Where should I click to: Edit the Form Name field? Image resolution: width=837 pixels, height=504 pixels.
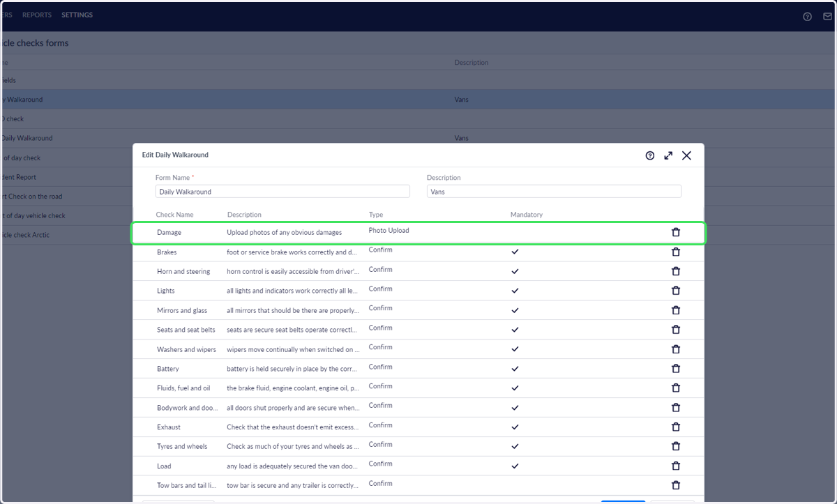click(282, 191)
